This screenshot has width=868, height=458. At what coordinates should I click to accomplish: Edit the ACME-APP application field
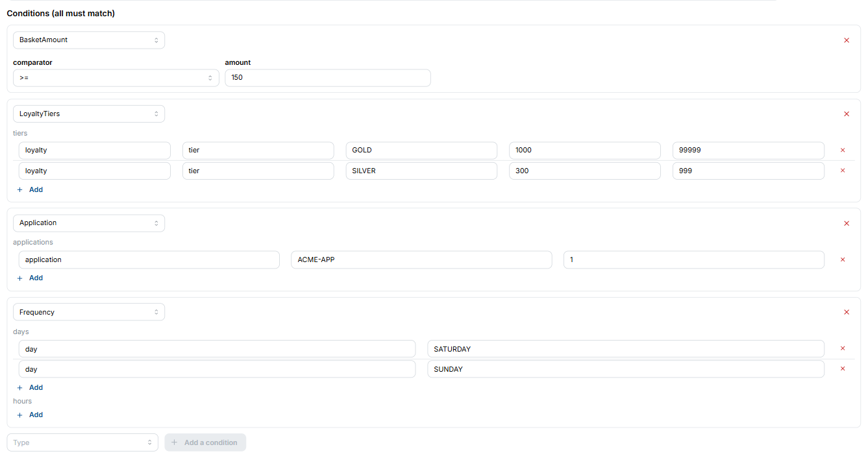coord(422,259)
